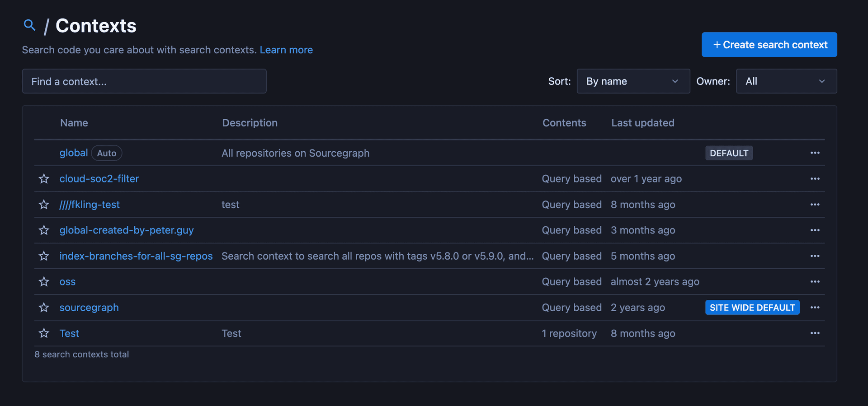Click the SITE WIDE DEFAULT badge
This screenshot has width=868, height=406.
tap(752, 308)
